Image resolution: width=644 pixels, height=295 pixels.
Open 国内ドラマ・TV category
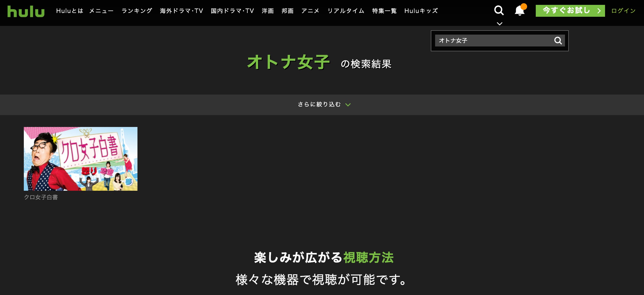232,11
